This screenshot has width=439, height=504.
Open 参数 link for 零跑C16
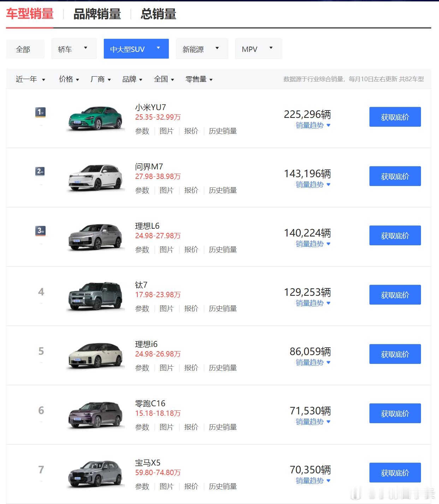[142, 427]
